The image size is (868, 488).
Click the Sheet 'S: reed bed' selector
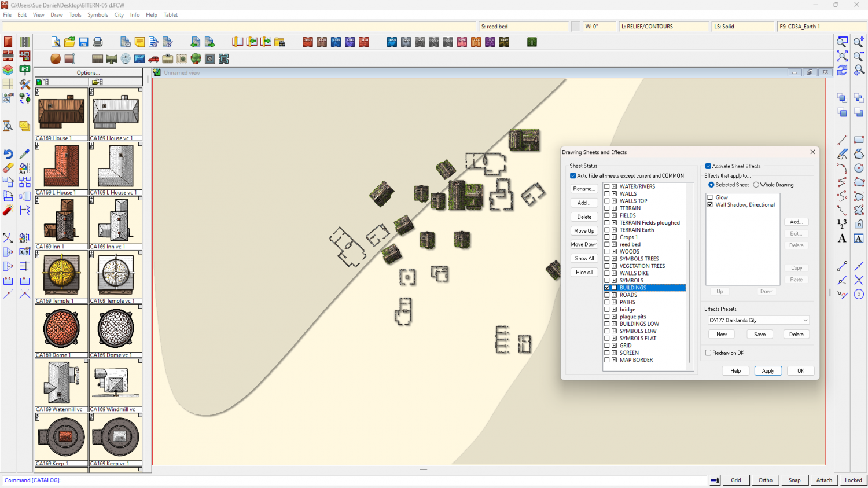[x=524, y=27]
